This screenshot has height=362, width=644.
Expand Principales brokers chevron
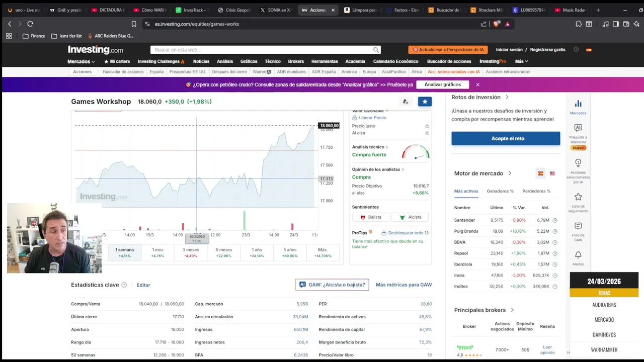[x=512, y=310]
